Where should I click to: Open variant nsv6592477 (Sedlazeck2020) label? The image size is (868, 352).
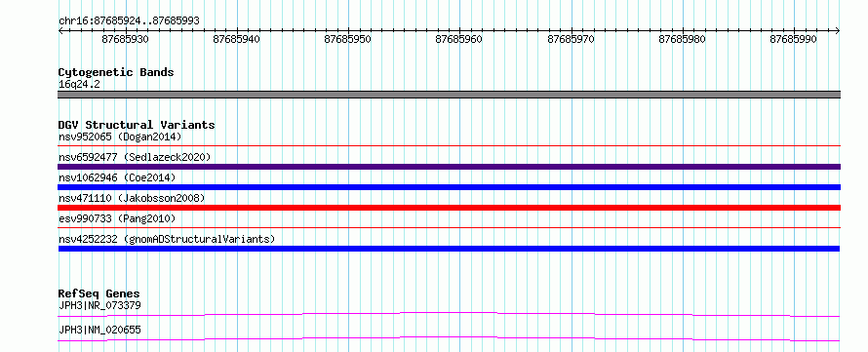(135, 157)
